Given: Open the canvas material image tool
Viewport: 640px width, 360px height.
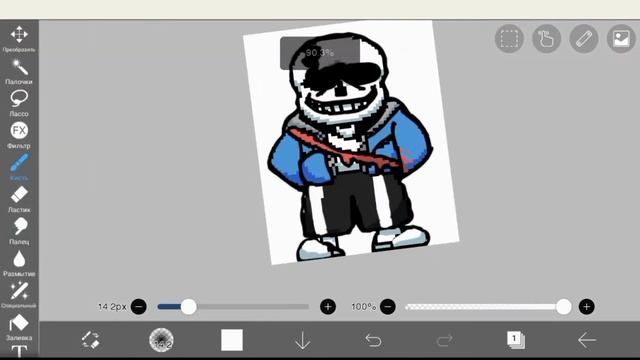Looking at the screenshot, I should coord(621,39).
